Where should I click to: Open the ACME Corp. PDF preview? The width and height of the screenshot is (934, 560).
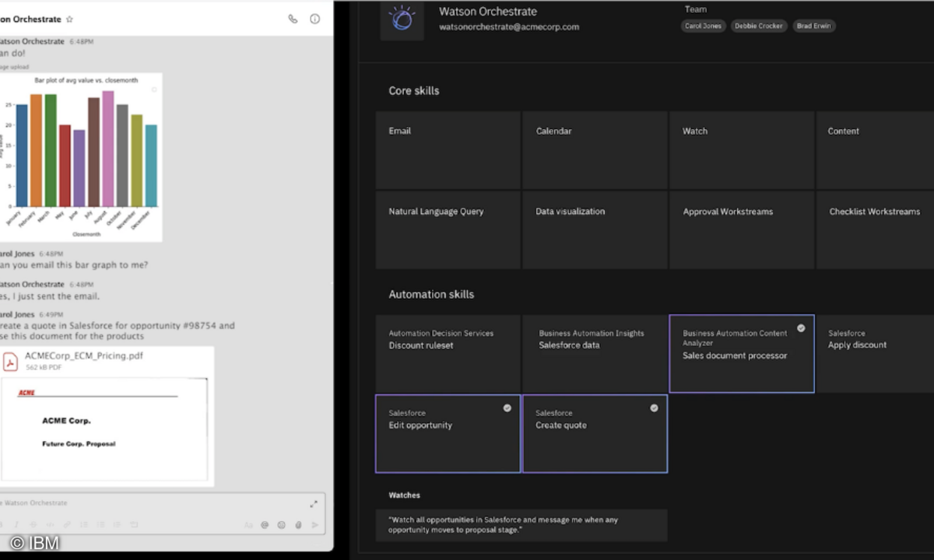(104, 429)
